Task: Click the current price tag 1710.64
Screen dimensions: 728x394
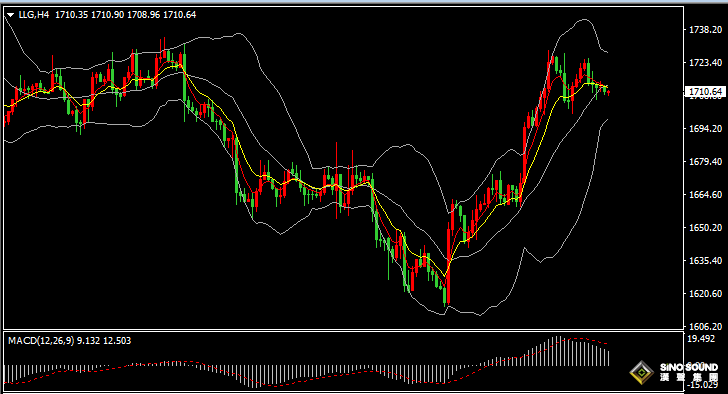Action: pos(705,92)
